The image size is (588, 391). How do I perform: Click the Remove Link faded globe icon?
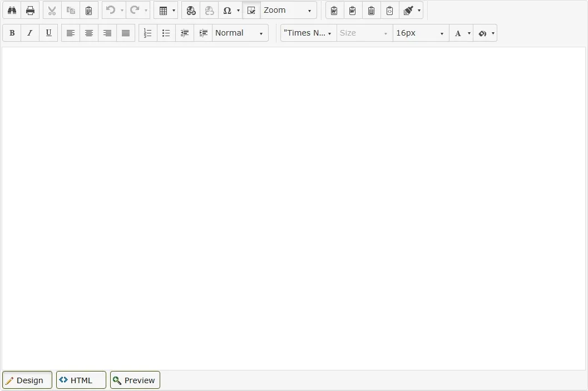coord(209,11)
